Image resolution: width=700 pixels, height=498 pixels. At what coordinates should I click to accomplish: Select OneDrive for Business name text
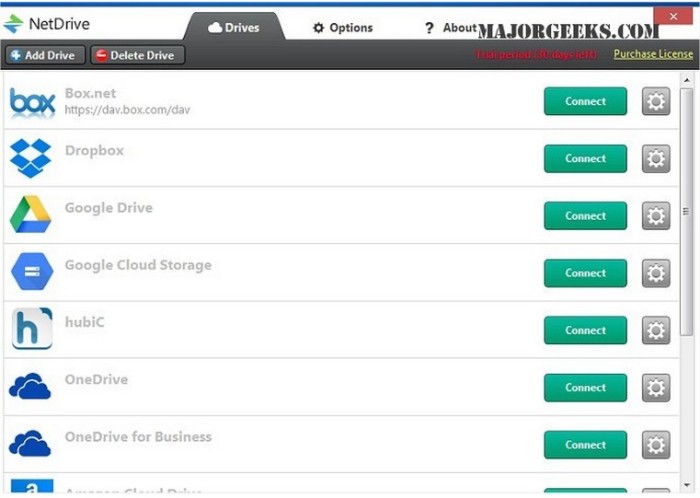[138, 436]
